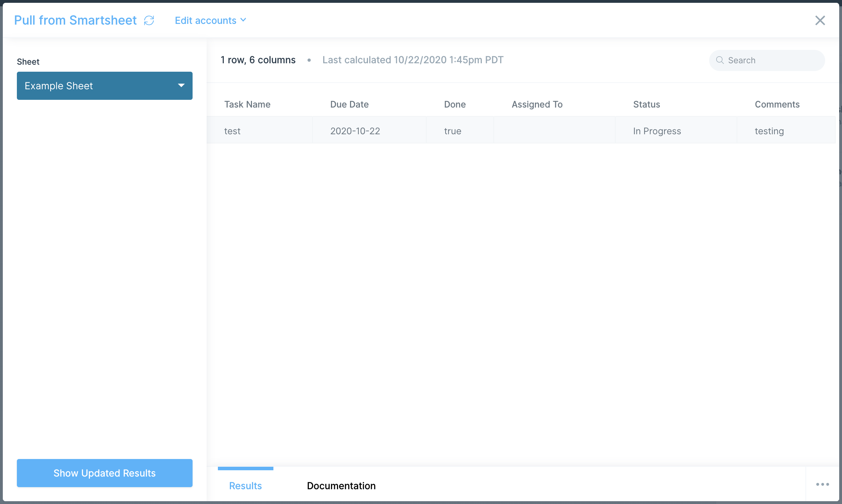Open the three-dot more options menu
Image resolution: width=842 pixels, height=504 pixels.
pos(822,484)
